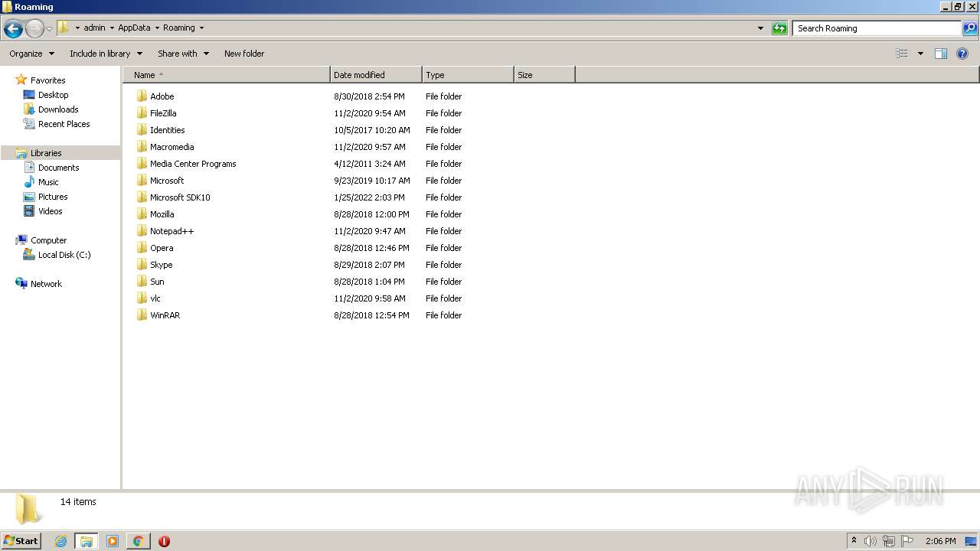
Task: Sort by the Type column header
Action: click(x=468, y=75)
